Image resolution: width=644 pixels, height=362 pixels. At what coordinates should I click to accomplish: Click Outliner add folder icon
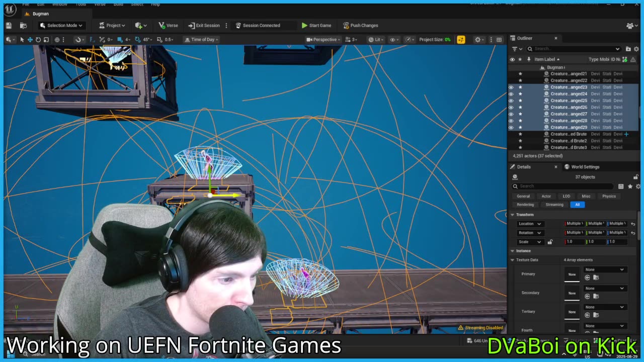[628, 49]
